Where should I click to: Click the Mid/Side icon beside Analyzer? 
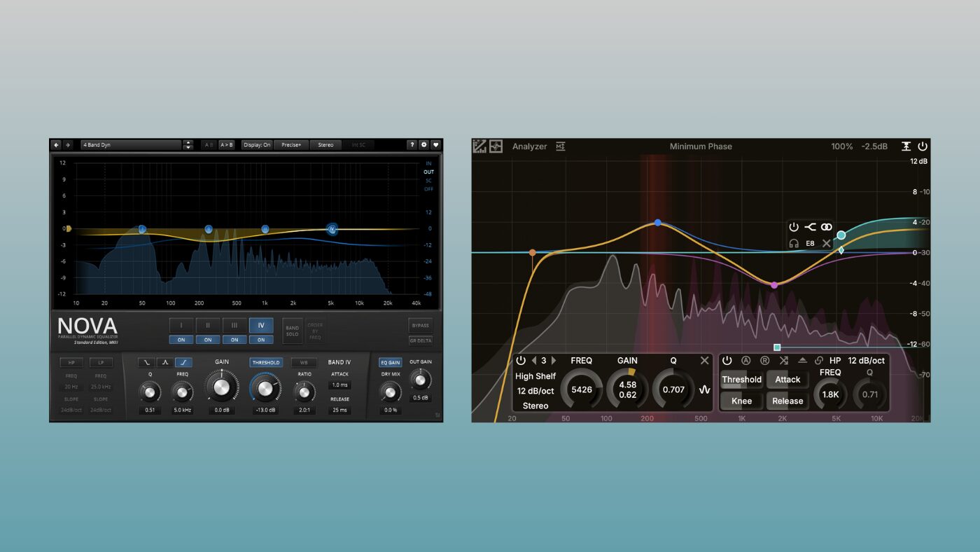[x=560, y=146]
